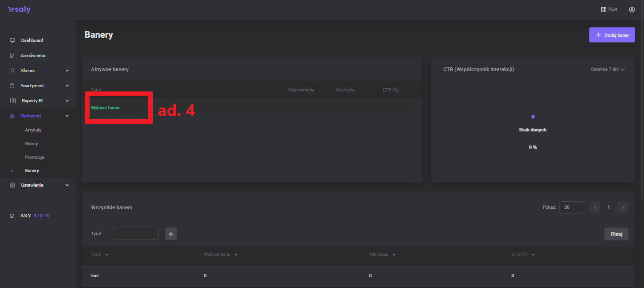Viewport: 644px width, 288px height.
Task: Click the Ustawienia gear icon
Action: (x=12, y=185)
